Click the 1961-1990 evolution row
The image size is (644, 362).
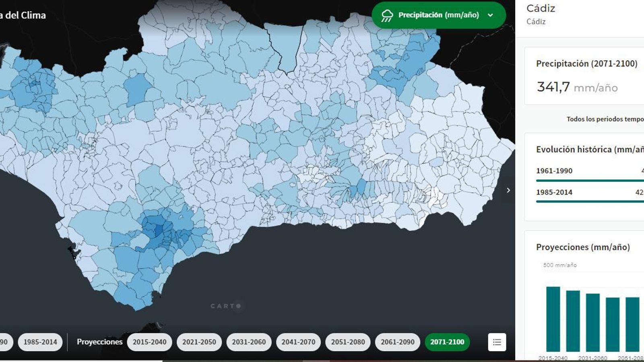[x=554, y=171]
